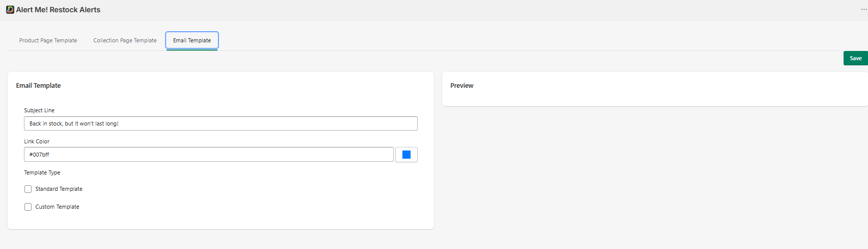Switch to the Product Page Template tab
The width and height of the screenshot is (868, 249).
pos(48,40)
